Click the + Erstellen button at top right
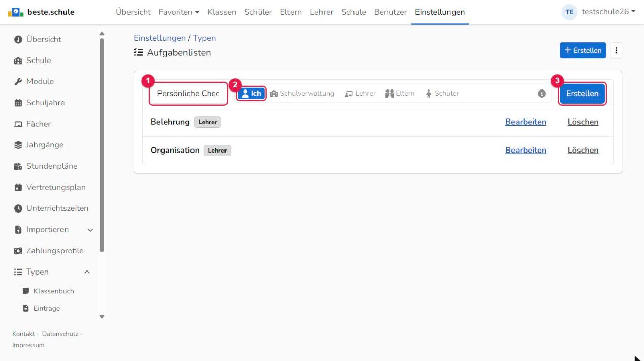Viewport: 644px width, 361px height. click(583, 50)
